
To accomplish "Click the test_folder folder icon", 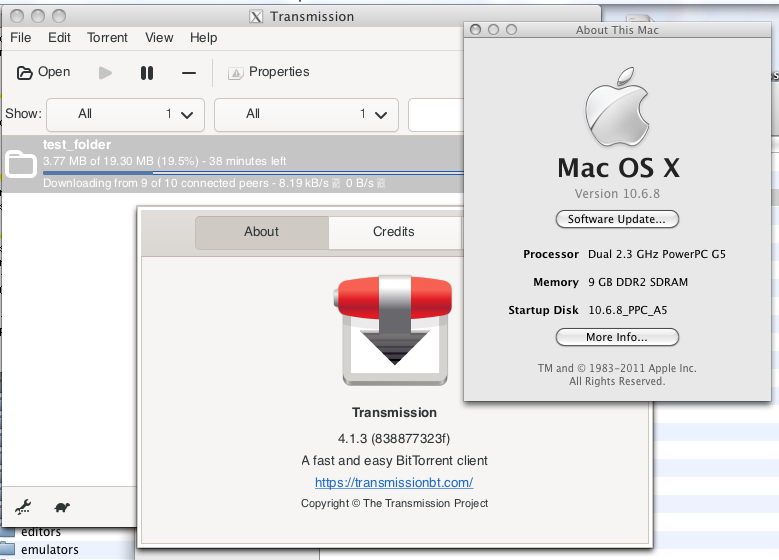I will 21,163.
